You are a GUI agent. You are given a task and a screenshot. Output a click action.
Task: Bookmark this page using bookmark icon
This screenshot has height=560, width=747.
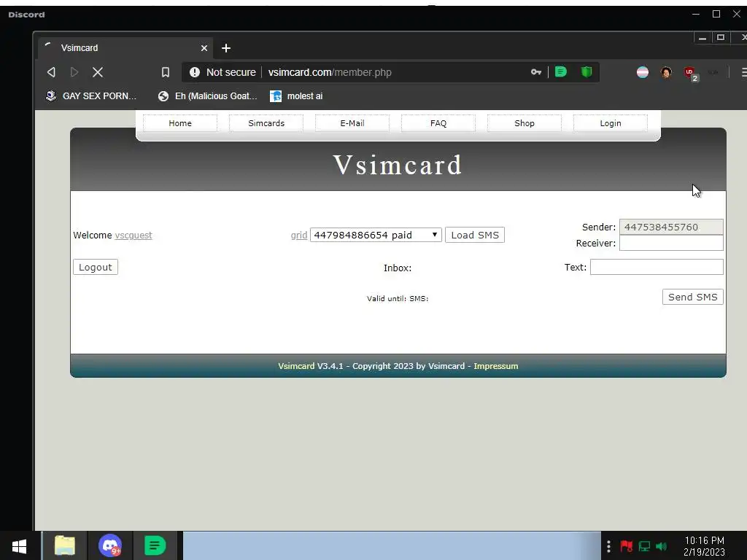coord(166,72)
